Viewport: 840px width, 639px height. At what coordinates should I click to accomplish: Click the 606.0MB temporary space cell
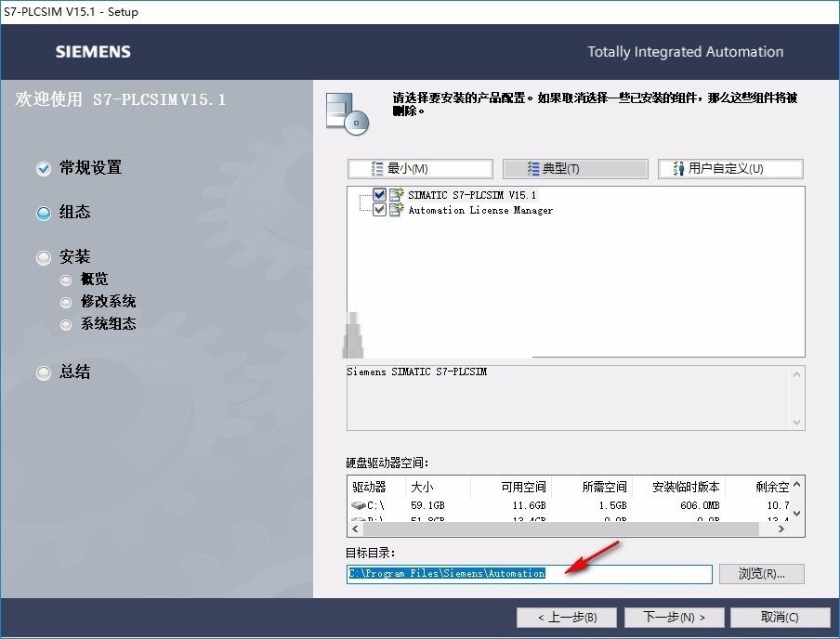[700, 505]
